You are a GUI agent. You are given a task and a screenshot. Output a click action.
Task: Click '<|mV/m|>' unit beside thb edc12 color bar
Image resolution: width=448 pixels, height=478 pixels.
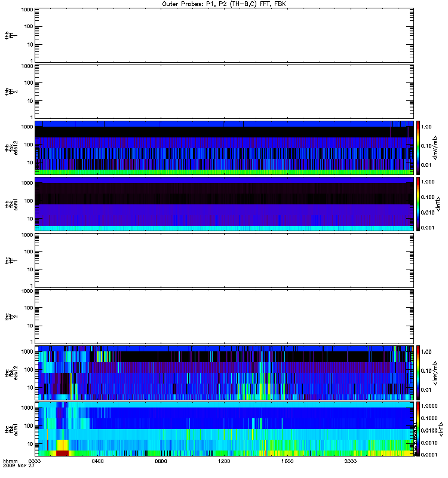(x=435, y=148)
